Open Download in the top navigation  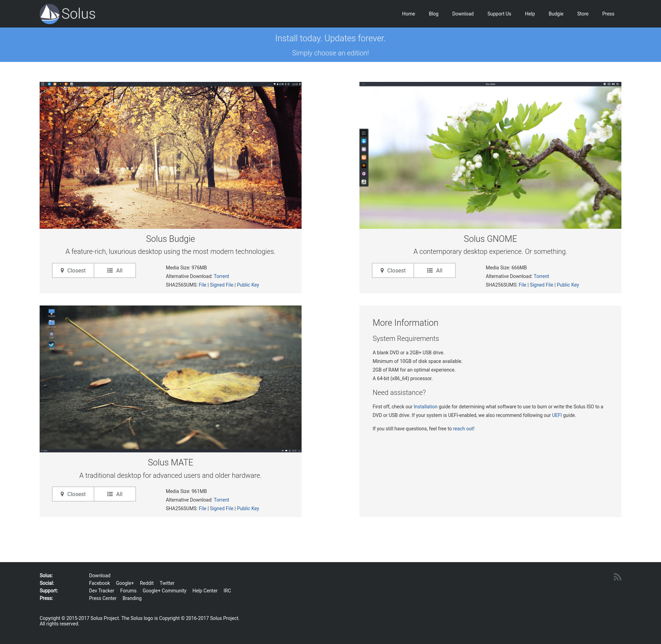(x=463, y=14)
